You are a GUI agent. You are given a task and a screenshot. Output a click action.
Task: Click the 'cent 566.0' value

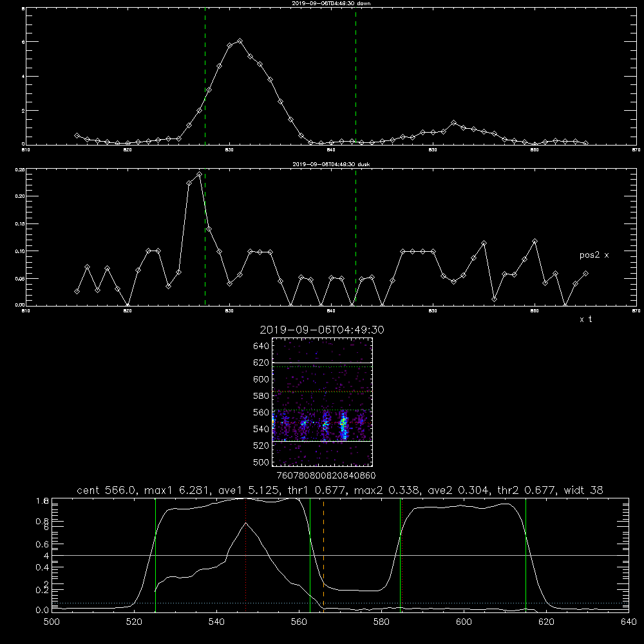point(106,490)
